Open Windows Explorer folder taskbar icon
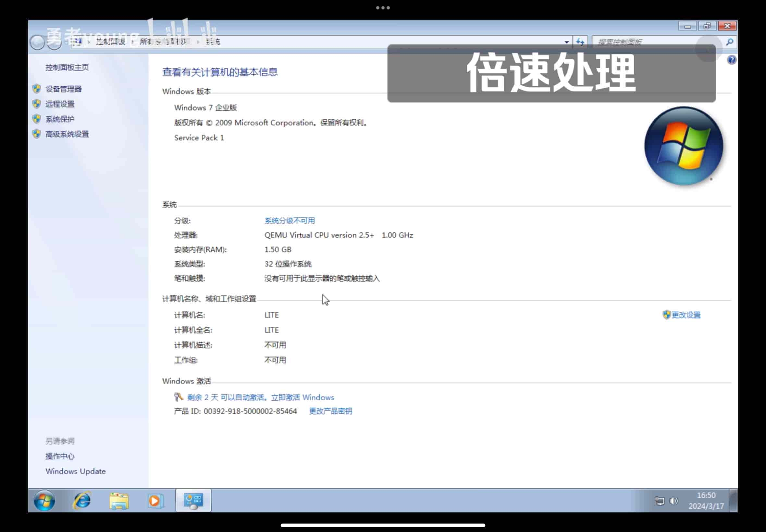 point(119,501)
